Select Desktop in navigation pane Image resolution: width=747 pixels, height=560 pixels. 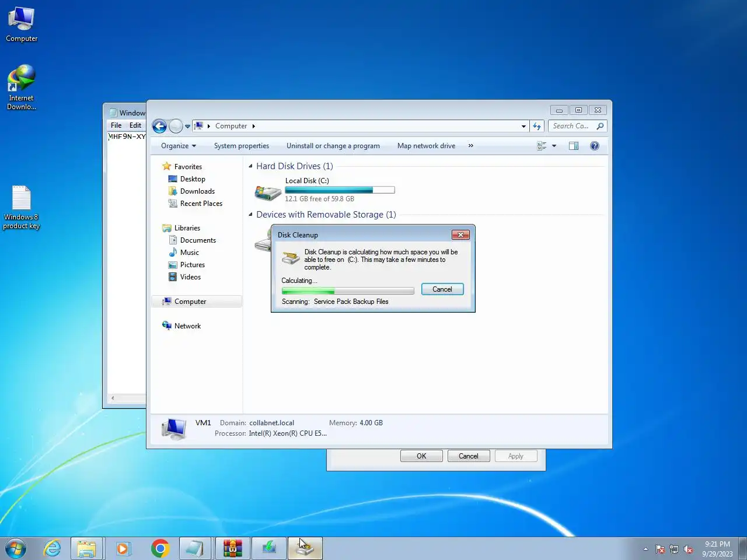(193, 179)
